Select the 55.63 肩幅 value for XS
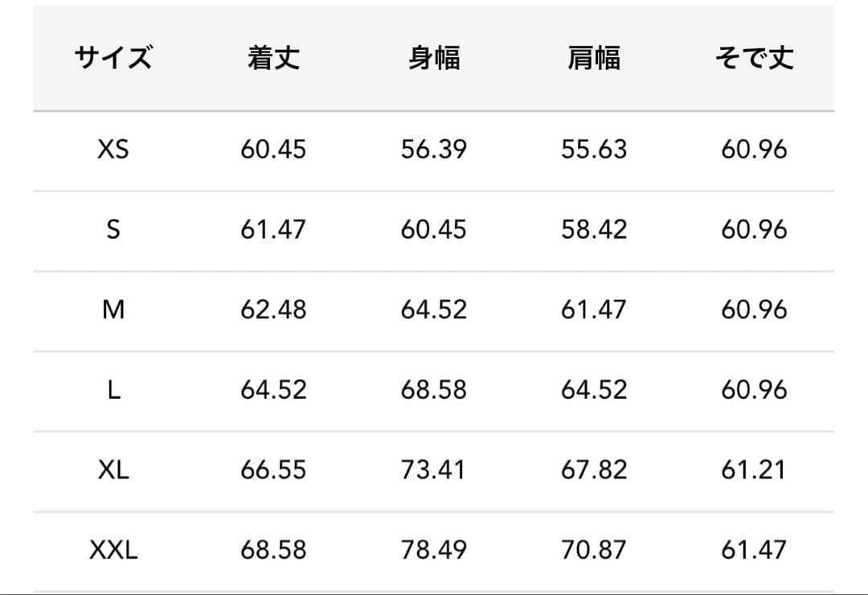Viewport: 868px width, 595px height. click(594, 150)
